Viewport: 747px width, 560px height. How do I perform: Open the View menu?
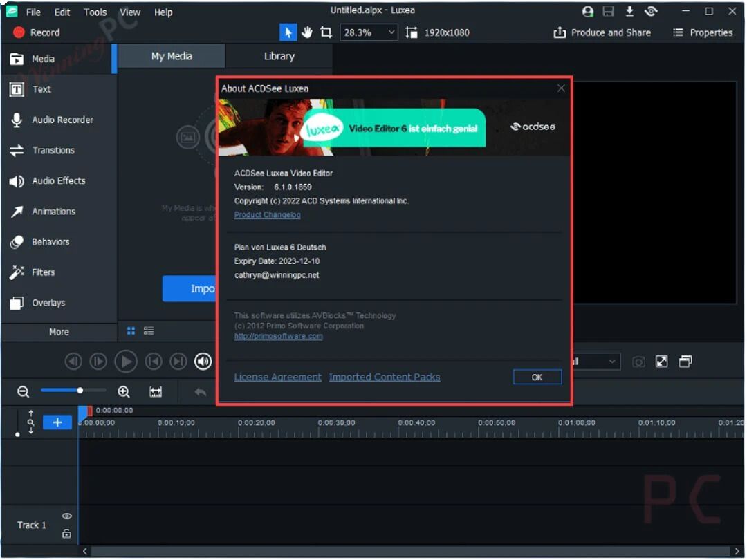tap(129, 12)
